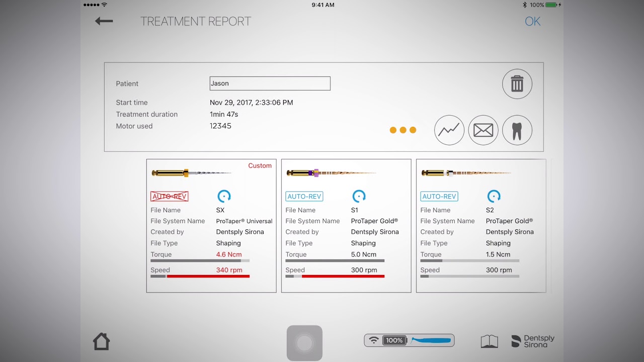Confirm the report with OK
Viewport: 644px width, 362px height.
pyautogui.click(x=532, y=21)
